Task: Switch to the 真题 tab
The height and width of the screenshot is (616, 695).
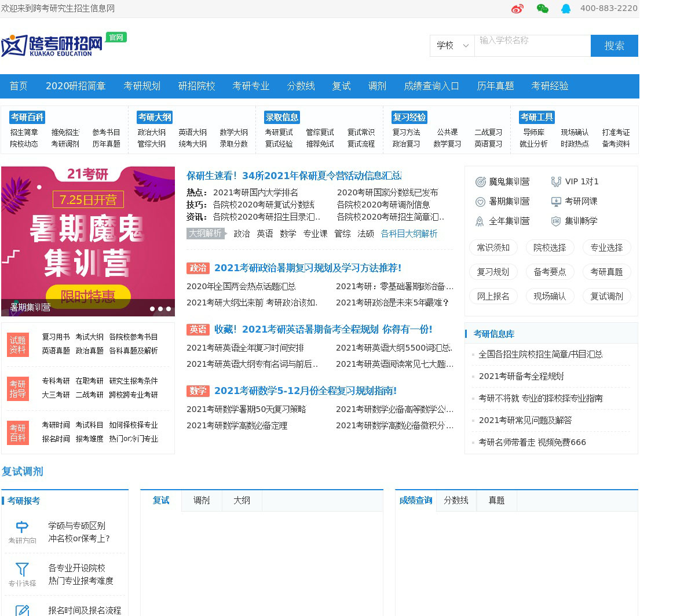Action: point(496,501)
